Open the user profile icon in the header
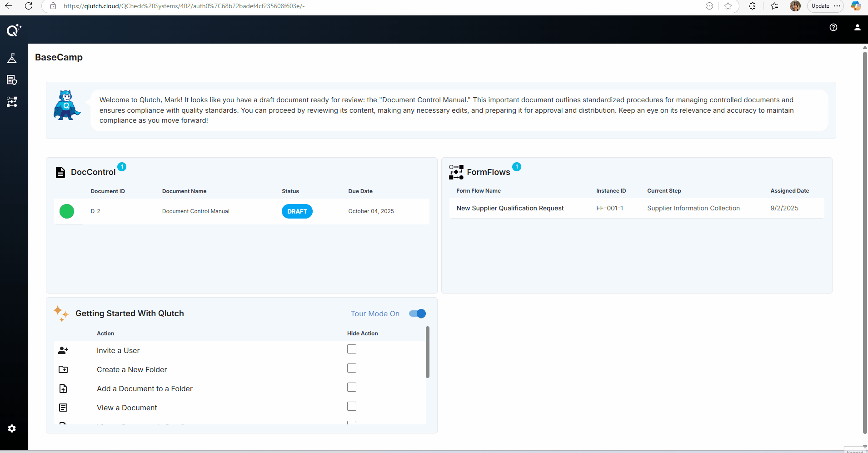Image resolution: width=868 pixels, height=453 pixels. (857, 27)
